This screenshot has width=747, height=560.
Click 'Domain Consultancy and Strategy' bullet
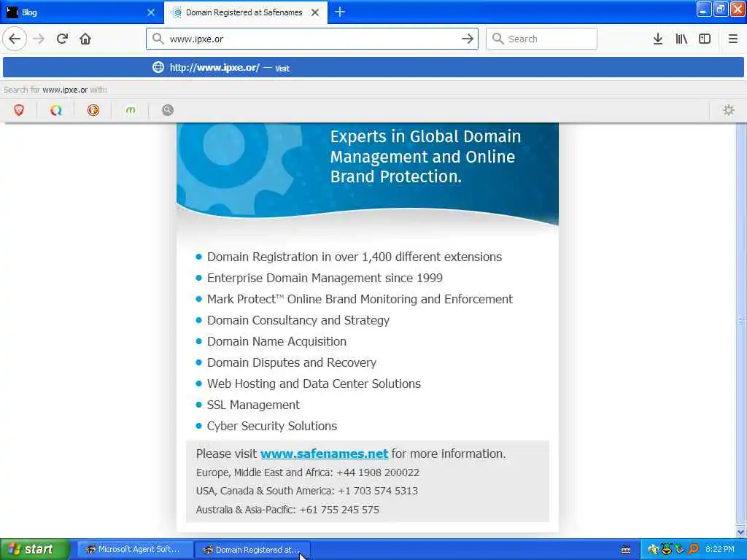[298, 321]
